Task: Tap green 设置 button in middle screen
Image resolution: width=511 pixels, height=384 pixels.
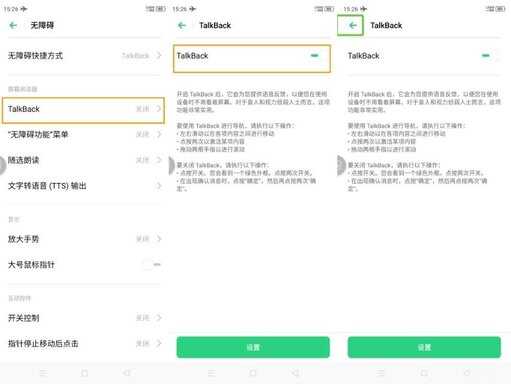Action: coord(253,347)
